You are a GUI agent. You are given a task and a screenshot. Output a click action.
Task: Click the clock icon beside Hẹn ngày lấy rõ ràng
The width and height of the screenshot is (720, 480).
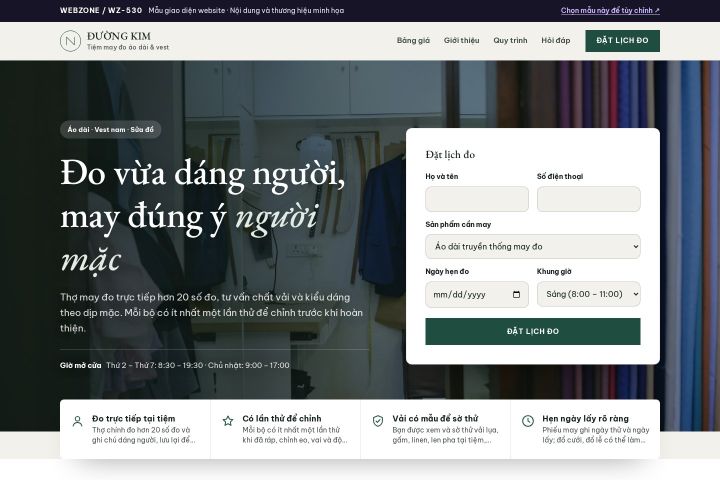tap(528, 421)
